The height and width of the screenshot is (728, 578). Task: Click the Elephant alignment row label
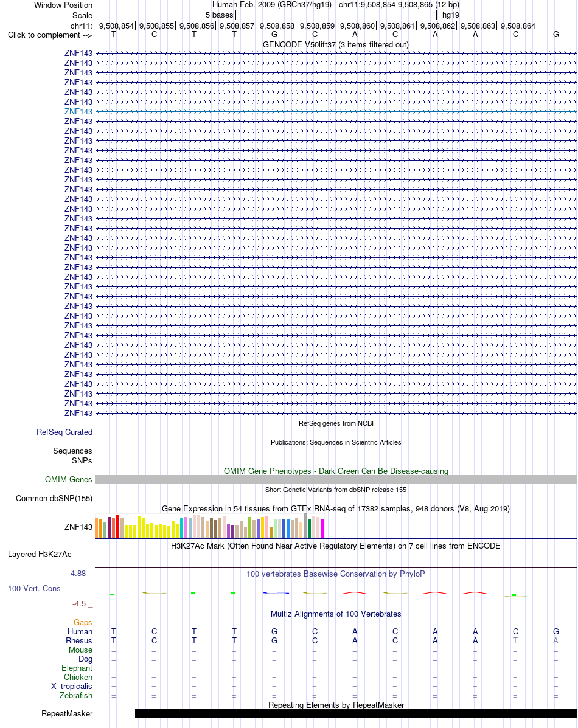click(x=77, y=668)
